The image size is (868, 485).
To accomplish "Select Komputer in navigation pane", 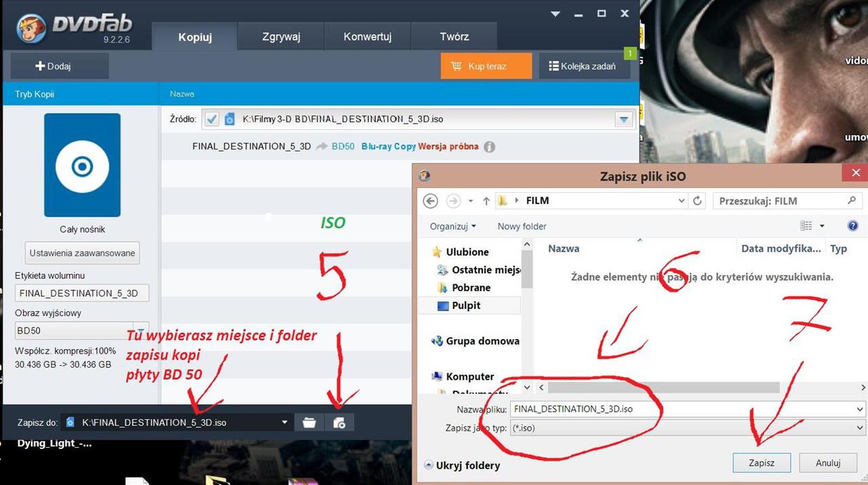I will (x=462, y=376).
